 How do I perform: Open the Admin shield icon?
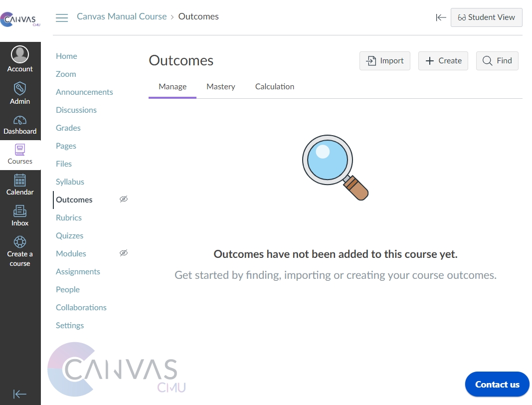20,89
